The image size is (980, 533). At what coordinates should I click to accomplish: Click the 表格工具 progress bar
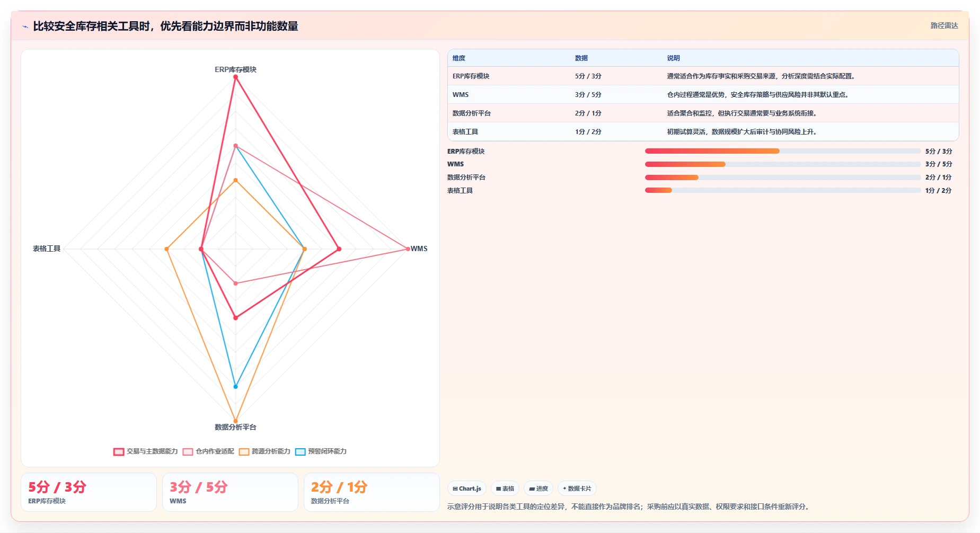(783, 190)
